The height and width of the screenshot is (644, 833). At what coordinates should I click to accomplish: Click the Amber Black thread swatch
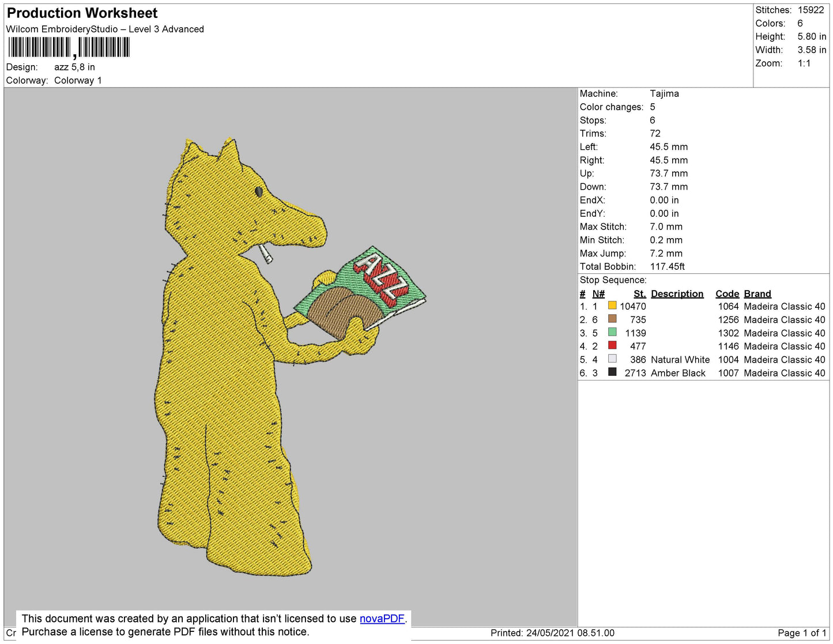(x=612, y=372)
